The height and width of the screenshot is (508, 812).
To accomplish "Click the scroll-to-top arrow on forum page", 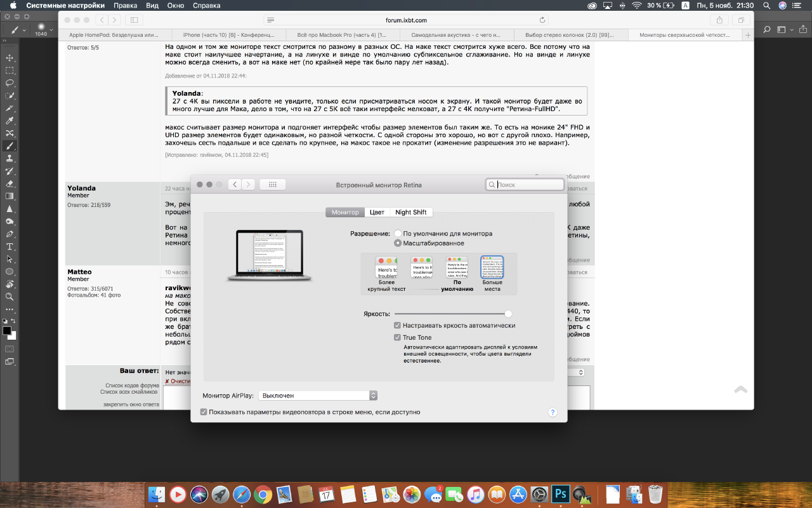I will [740, 389].
